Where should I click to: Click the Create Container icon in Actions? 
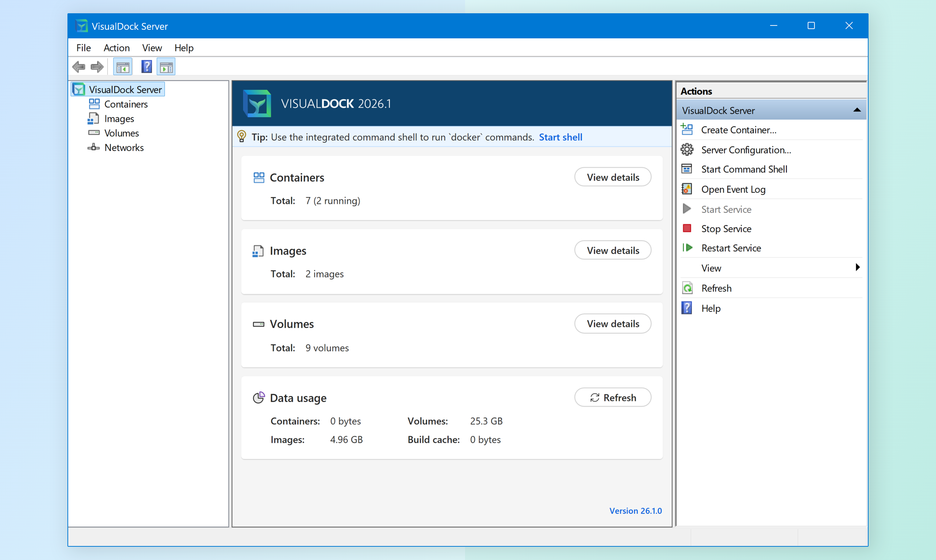[x=687, y=129]
